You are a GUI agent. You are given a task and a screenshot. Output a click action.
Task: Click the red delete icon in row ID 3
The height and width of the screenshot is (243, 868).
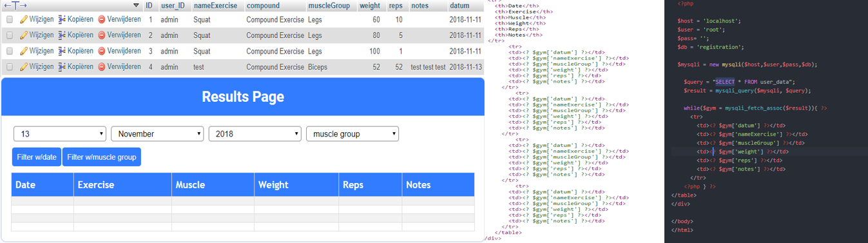[101, 51]
